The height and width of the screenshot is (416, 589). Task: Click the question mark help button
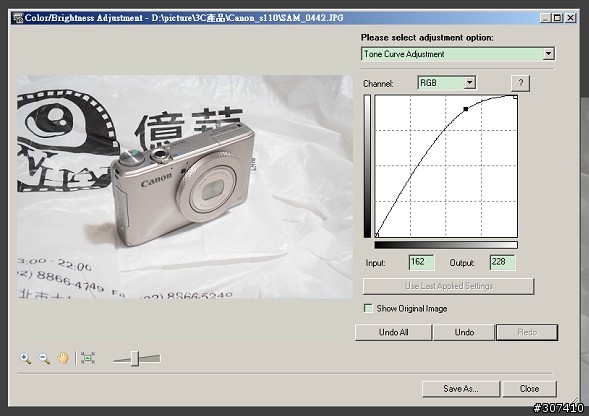click(521, 83)
